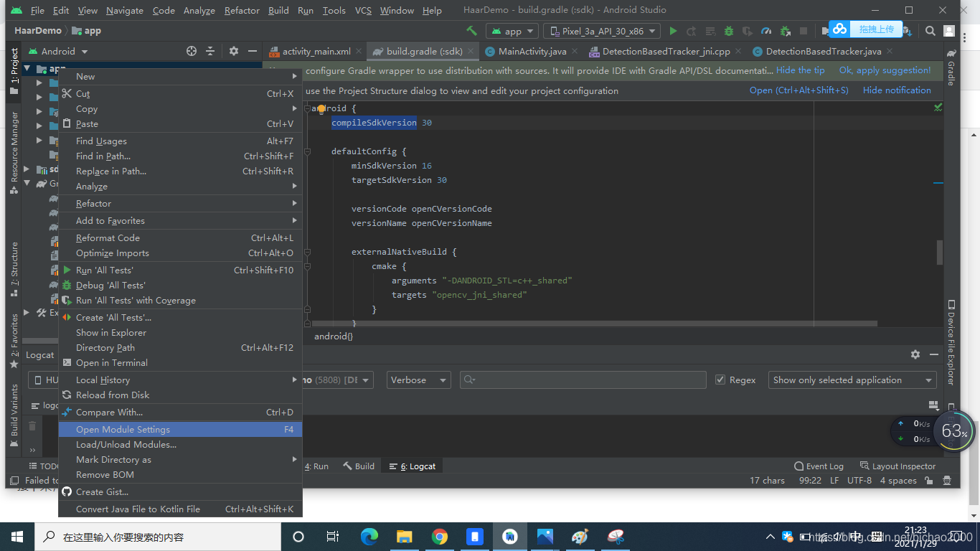
Task: Expand the sdk module tree node
Action: (27, 169)
